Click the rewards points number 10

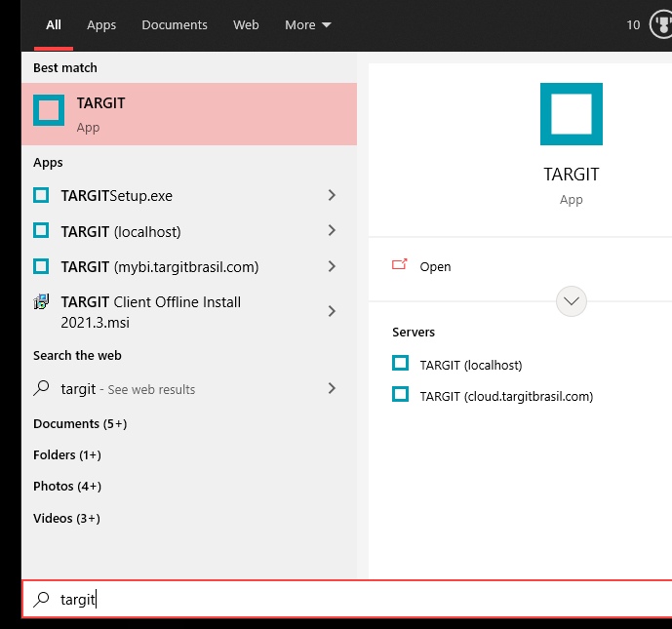pos(633,24)
